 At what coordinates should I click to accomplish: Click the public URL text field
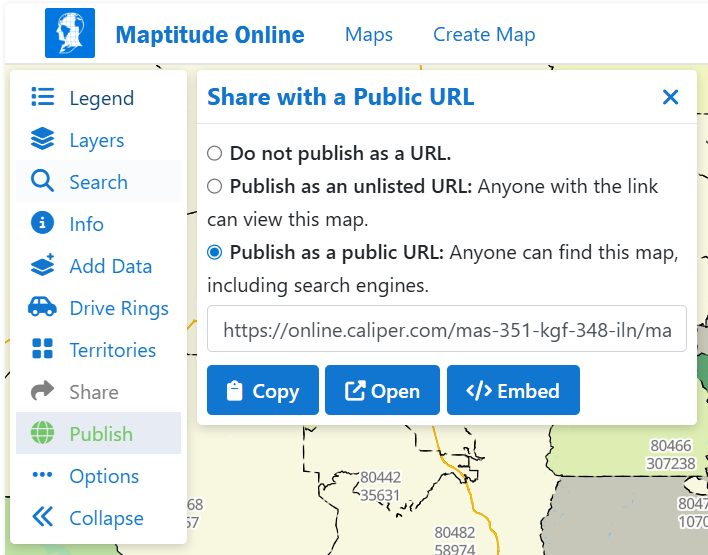[446, 330]
